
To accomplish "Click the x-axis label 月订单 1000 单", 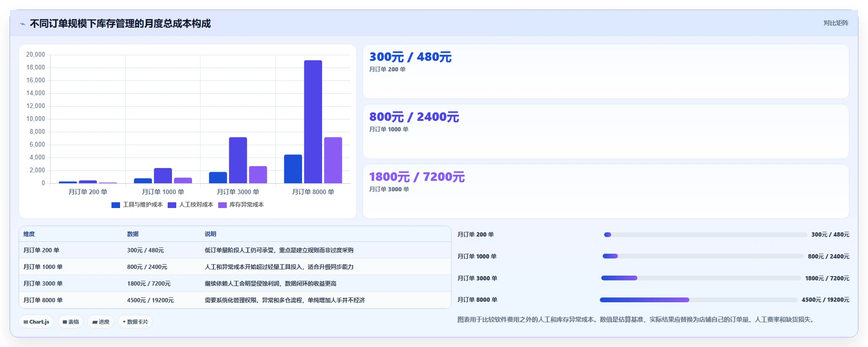I will click(x=163, y=192).
